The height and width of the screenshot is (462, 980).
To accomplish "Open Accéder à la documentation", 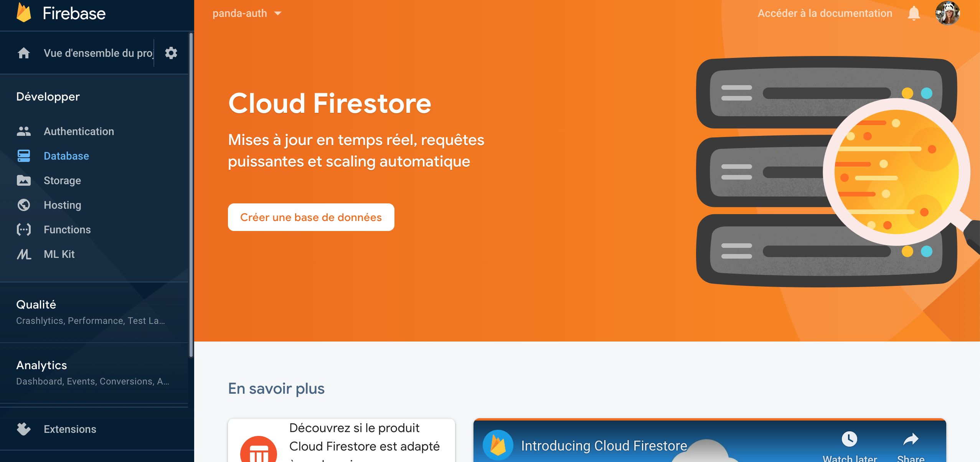I will [824, 13].
